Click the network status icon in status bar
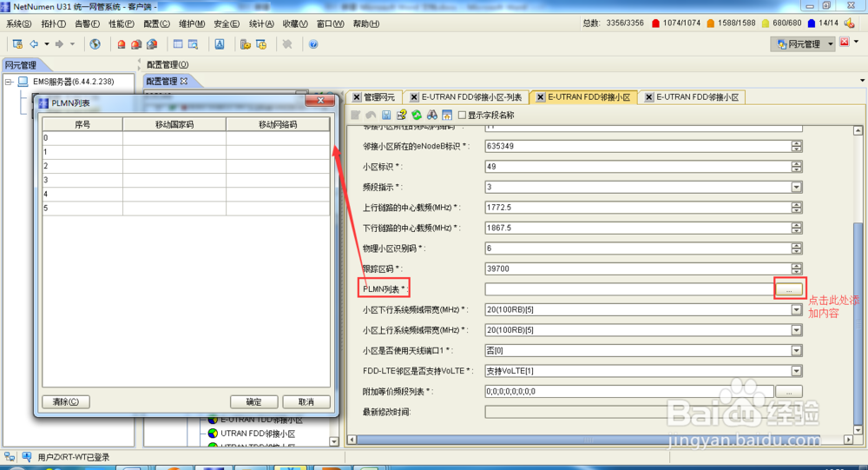Viewport: 868px width, 470px height. 10,457
